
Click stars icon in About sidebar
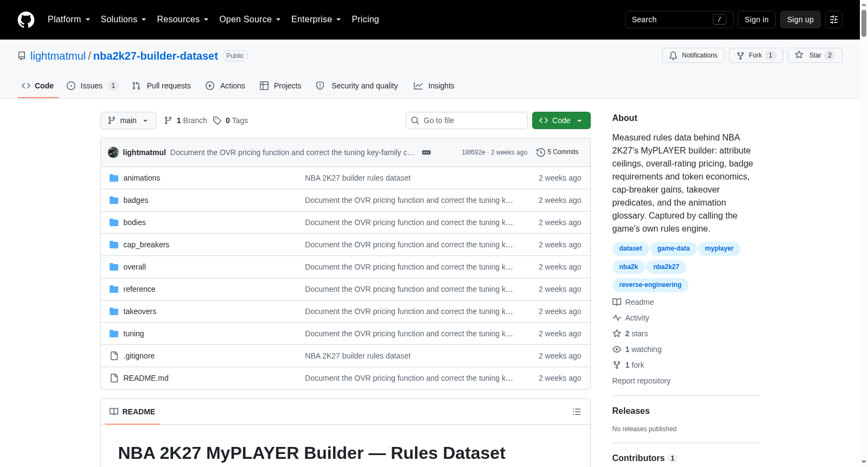pos(617,334)
